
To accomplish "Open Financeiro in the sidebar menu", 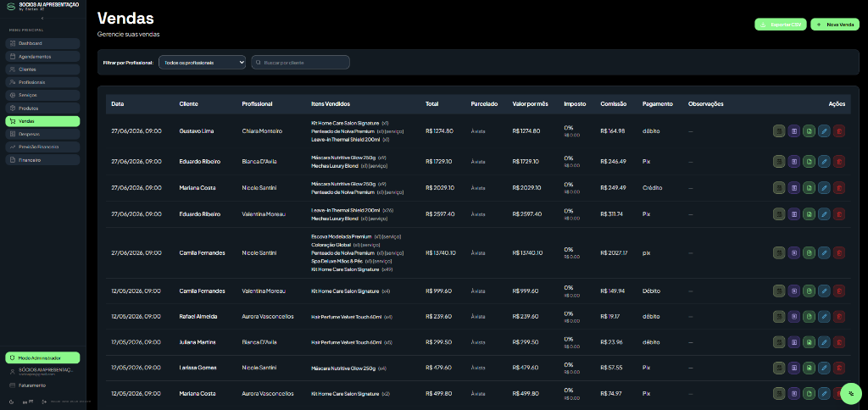I will pos(42,160).
